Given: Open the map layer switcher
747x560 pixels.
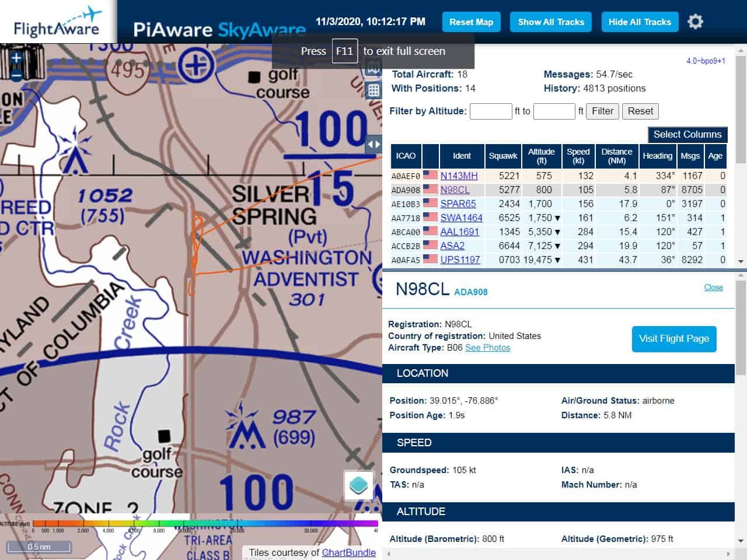Looking at the screenshot, I should pyautogui.click(x=358, y=485).
